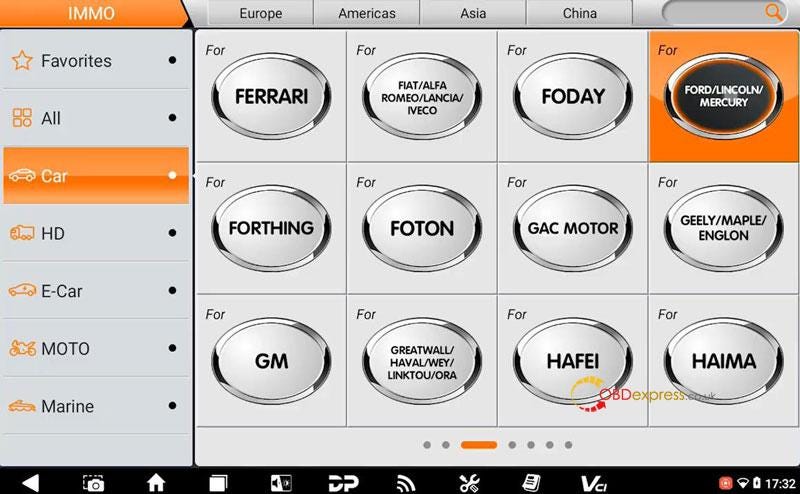Open the DP diagnostic program icon
800x494 pixels.
(343, 483)
